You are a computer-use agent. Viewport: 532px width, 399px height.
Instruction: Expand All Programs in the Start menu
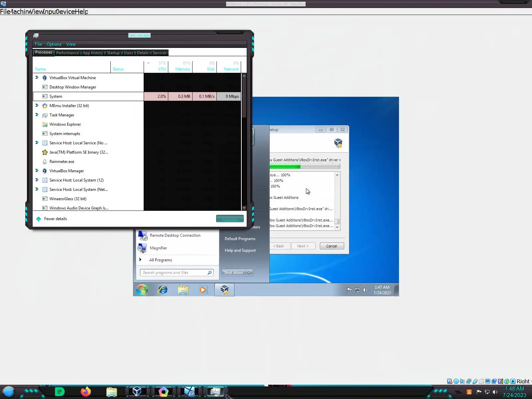pyautogui.click(x=161, y=260)
